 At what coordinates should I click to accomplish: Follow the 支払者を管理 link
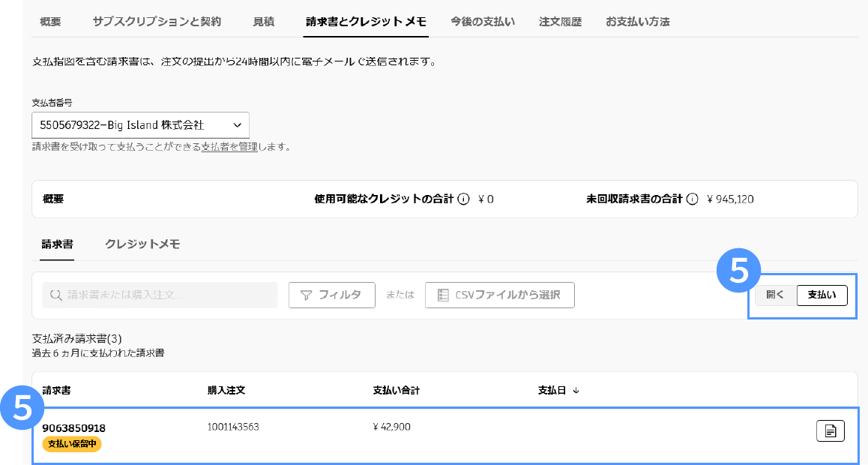point(229,147)
